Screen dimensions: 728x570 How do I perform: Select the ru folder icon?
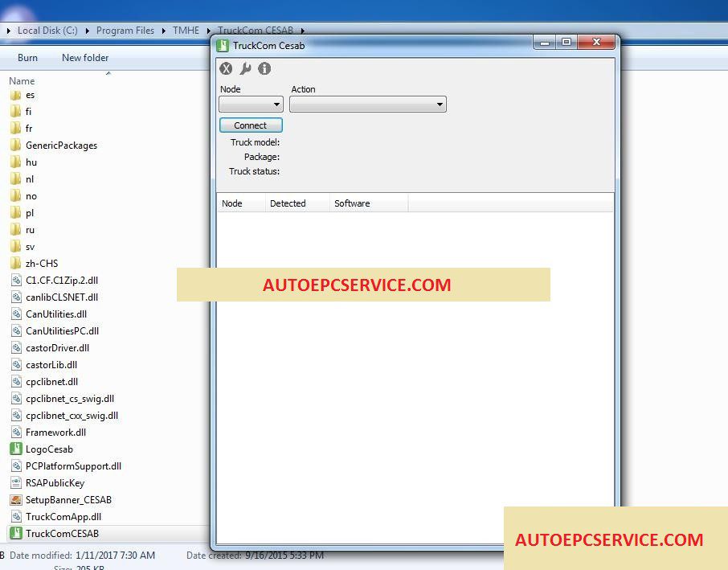click(x=16, y=229)
